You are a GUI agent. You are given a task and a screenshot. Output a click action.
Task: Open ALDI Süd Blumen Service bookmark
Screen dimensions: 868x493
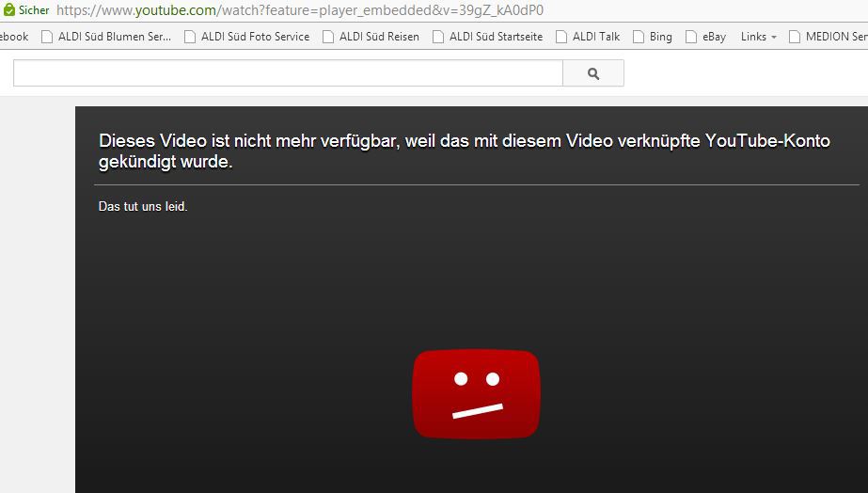(x=106, y=37)
